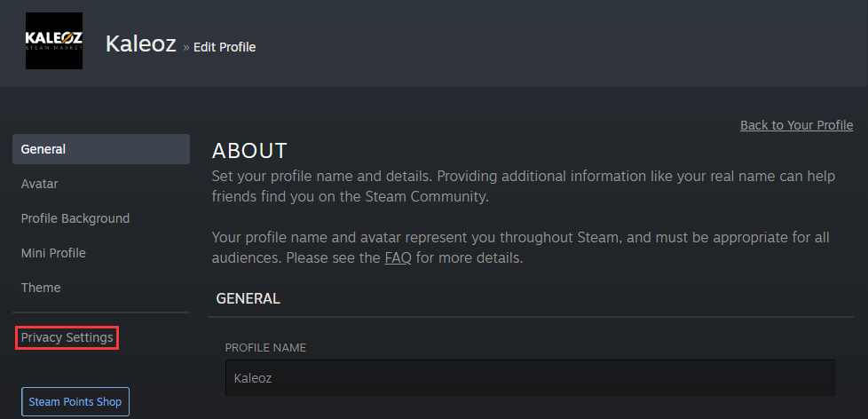Click the ABOUT heading
The width and height of the screenshot is (868, 419).
(x=249, y=151)
